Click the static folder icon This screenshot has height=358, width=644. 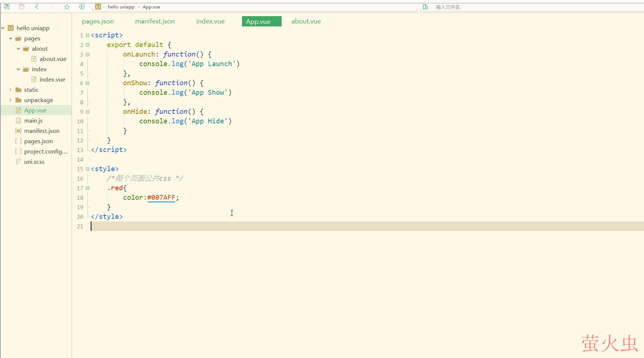[x=18, y=90]
